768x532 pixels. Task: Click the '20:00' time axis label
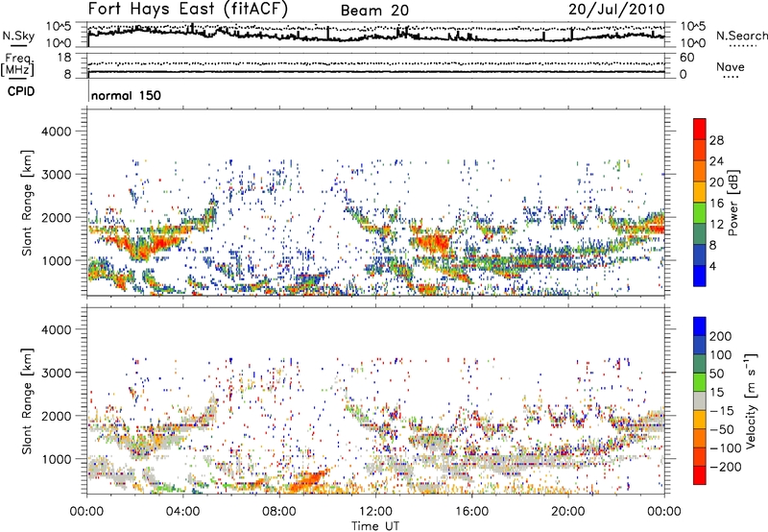click(x=568, y=512)
